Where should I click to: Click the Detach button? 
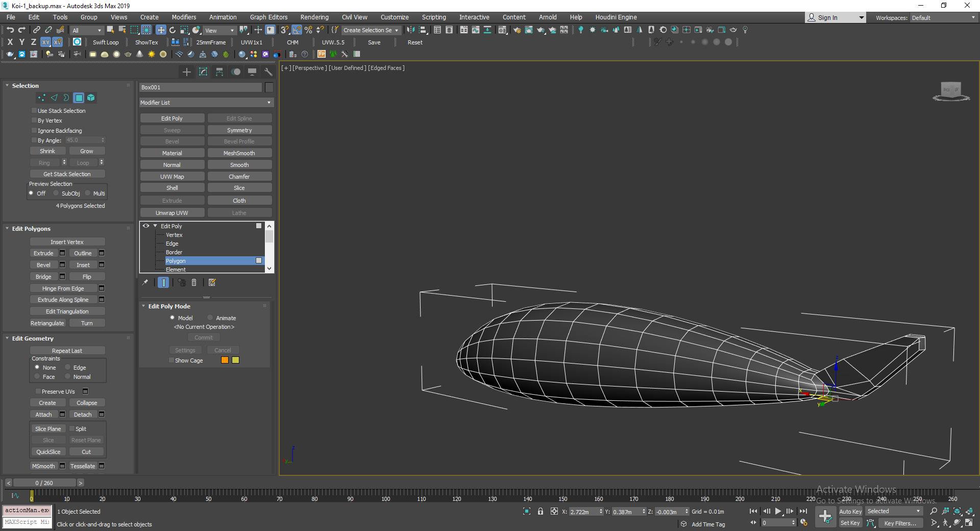(83, 415)
